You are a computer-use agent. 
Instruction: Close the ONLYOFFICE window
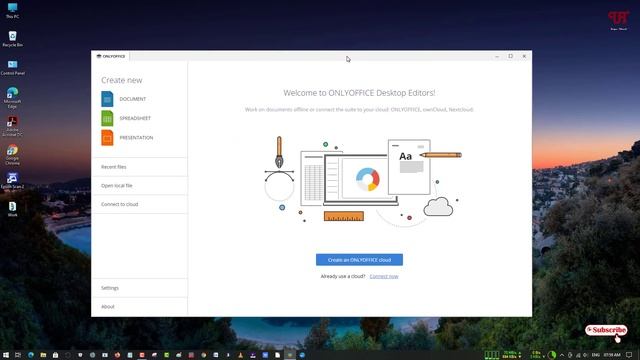pos(524,56)
